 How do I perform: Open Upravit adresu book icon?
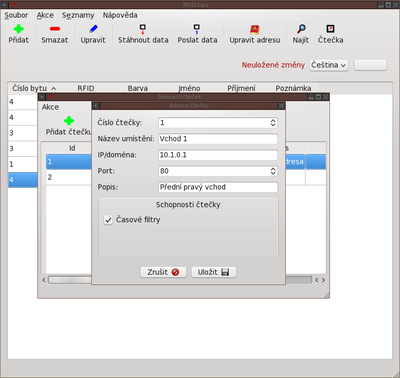pos(255,29)
